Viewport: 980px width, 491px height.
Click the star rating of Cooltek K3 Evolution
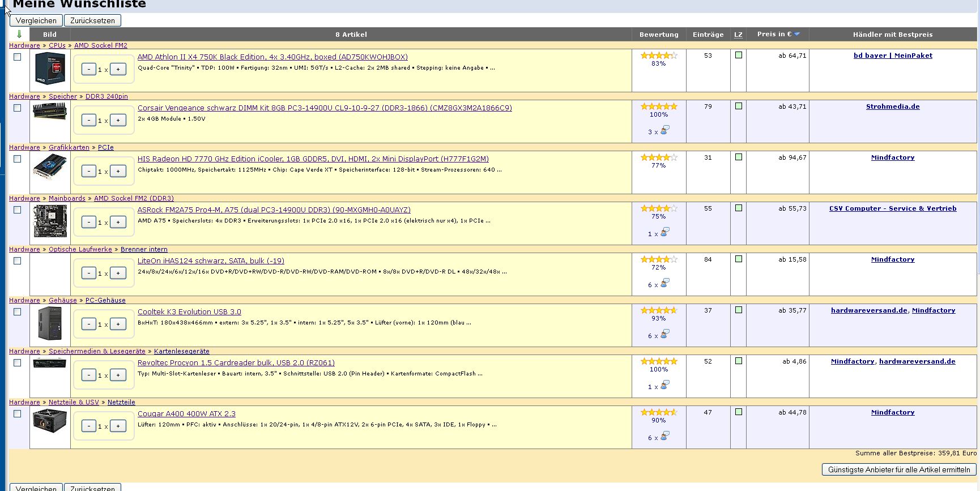point(659,310)
